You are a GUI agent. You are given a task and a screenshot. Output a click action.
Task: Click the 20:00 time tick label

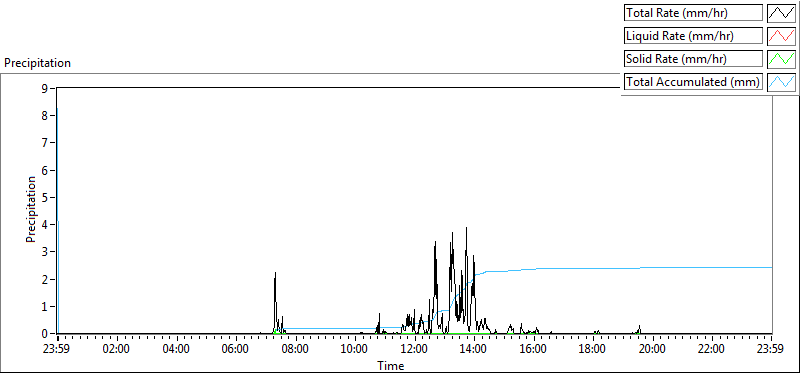[653, 350]
